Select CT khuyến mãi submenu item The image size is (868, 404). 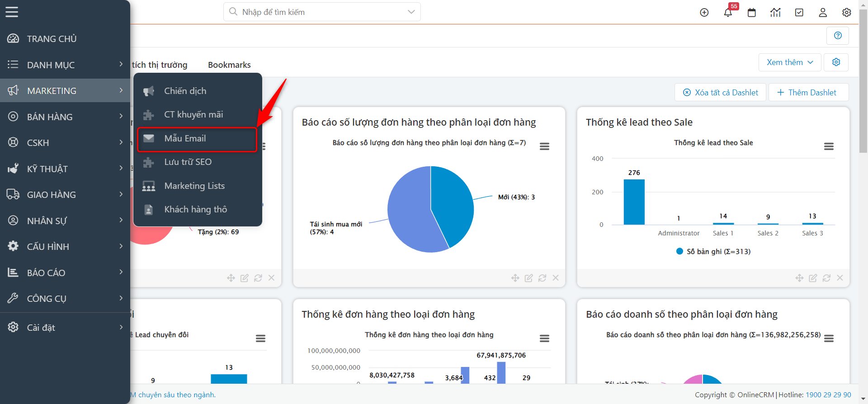(198, 114)
